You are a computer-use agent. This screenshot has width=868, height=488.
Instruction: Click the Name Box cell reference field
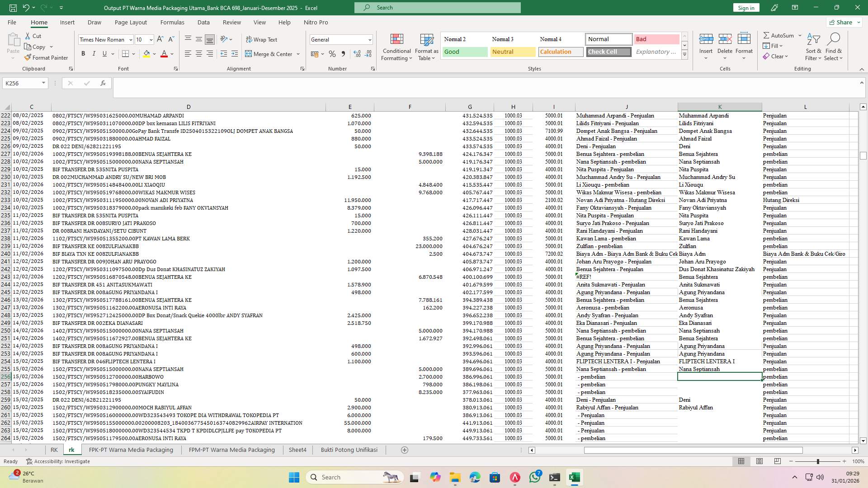[x=22, y=83]
